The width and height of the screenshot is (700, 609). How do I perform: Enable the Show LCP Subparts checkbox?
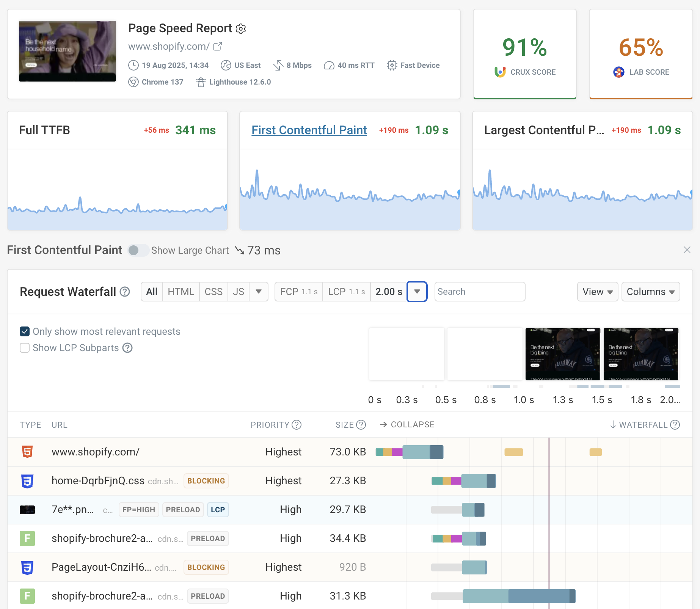click(x=25, y=348)
